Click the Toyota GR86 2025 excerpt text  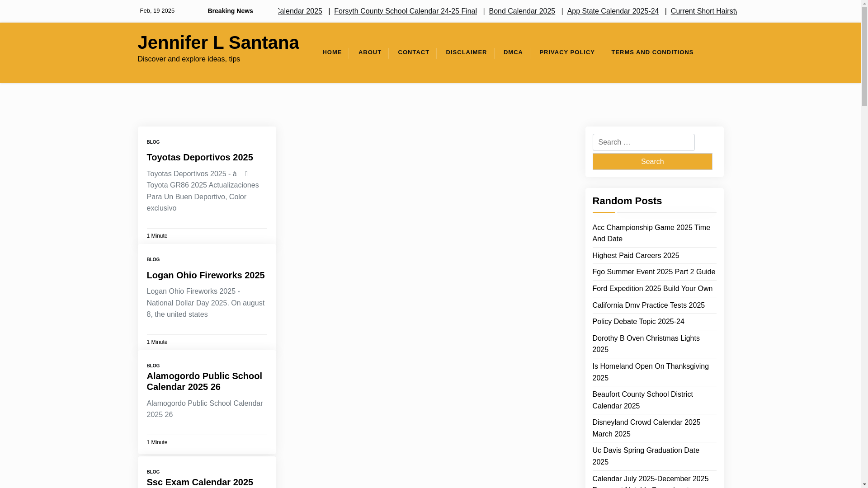tap(203, 191)
